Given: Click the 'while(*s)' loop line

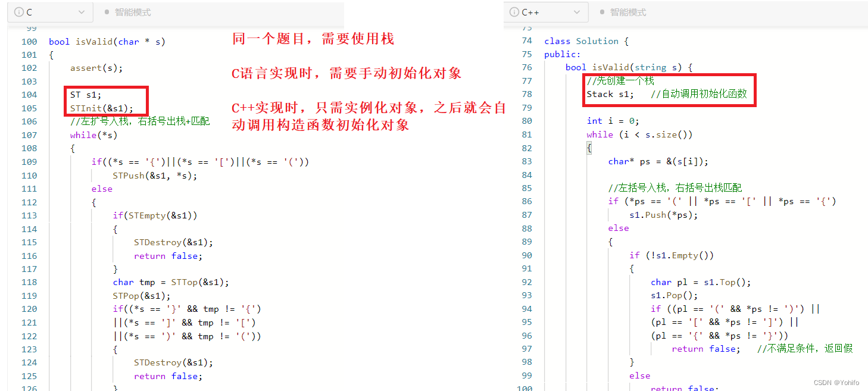Looking at the screenshot, I should coord(94,135).
